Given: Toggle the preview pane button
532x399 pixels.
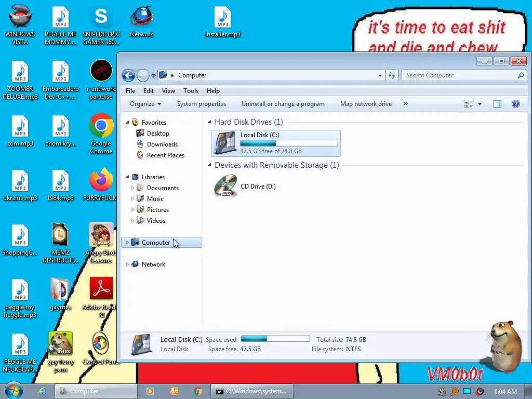Looking at the screenshot, I should tap(497, 104).
